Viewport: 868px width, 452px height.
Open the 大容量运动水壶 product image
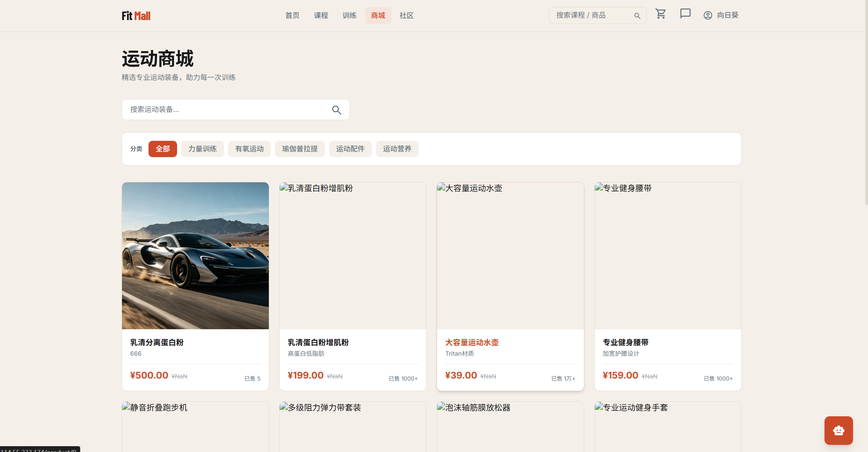pyautogui.click(x=510, y=256)
